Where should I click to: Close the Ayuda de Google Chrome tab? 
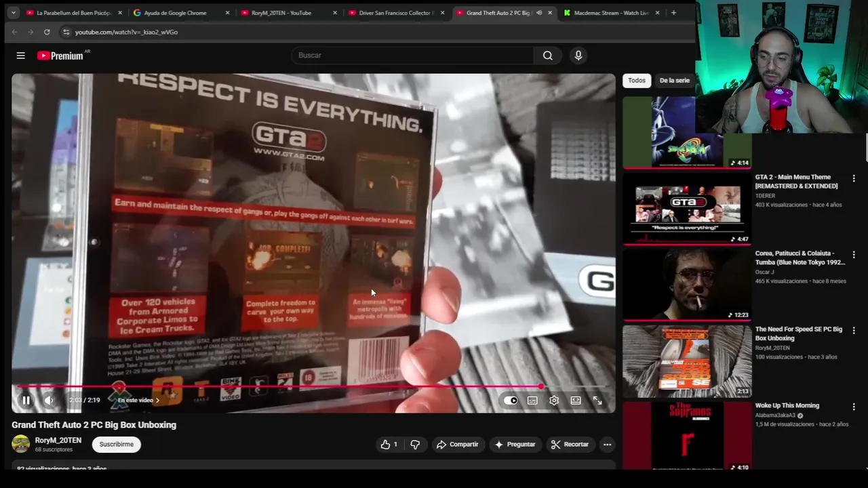(x=227, y=13)
